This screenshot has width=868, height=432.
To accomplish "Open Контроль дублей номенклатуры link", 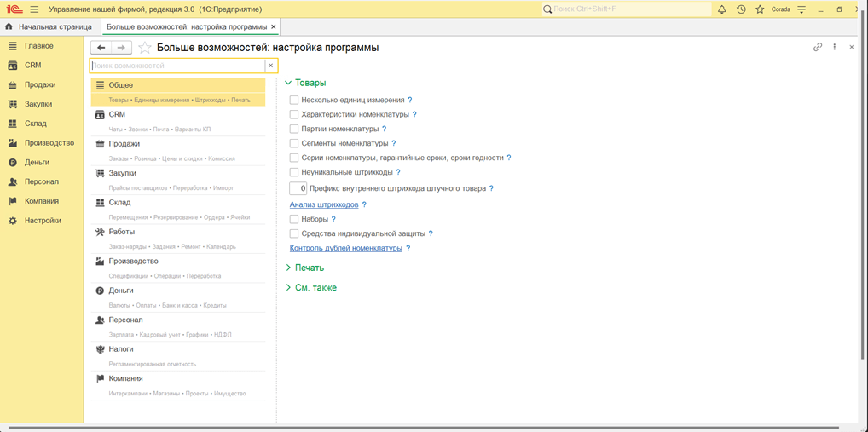I will click(x=345, y=248).
